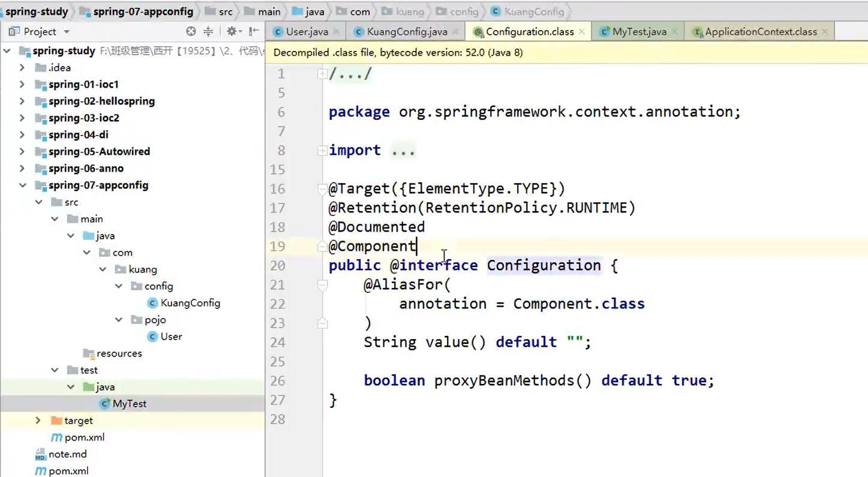Image resolution: width=868 pixels, height=477 pixels.
Task: Select the spring-06-anno module in tree
Action: [86, 169]
